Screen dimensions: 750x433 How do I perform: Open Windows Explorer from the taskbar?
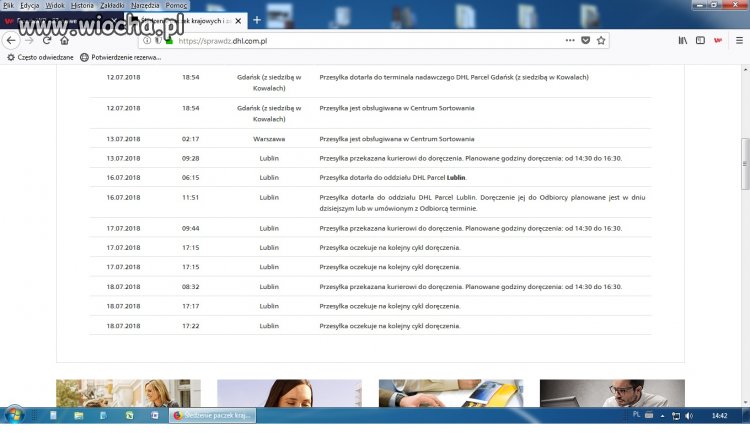pyautogui.click(x=78, y=415)
